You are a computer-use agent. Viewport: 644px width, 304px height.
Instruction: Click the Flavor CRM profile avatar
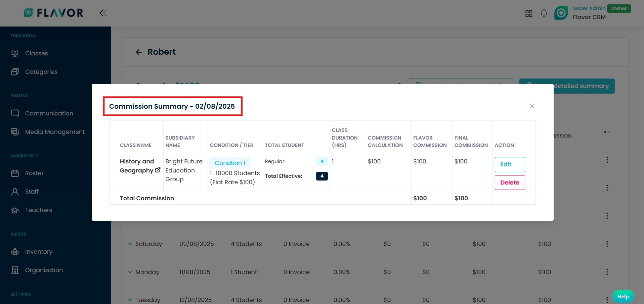coord(561,13)
